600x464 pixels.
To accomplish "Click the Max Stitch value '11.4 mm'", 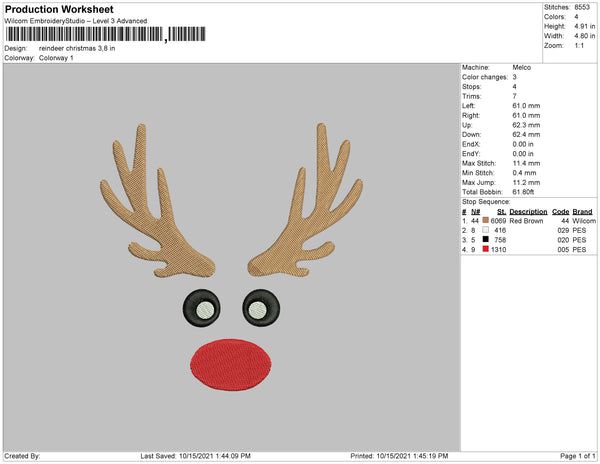I will [x=526, y=163].
